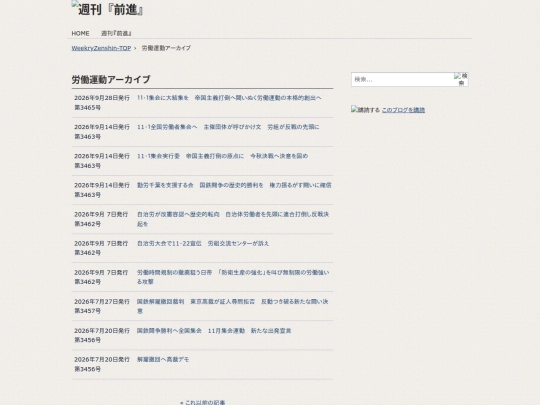The width and height of the screenshot is (540, 405).
Task: Click the 購読する subscribe icon
Action: coord(365,110)
